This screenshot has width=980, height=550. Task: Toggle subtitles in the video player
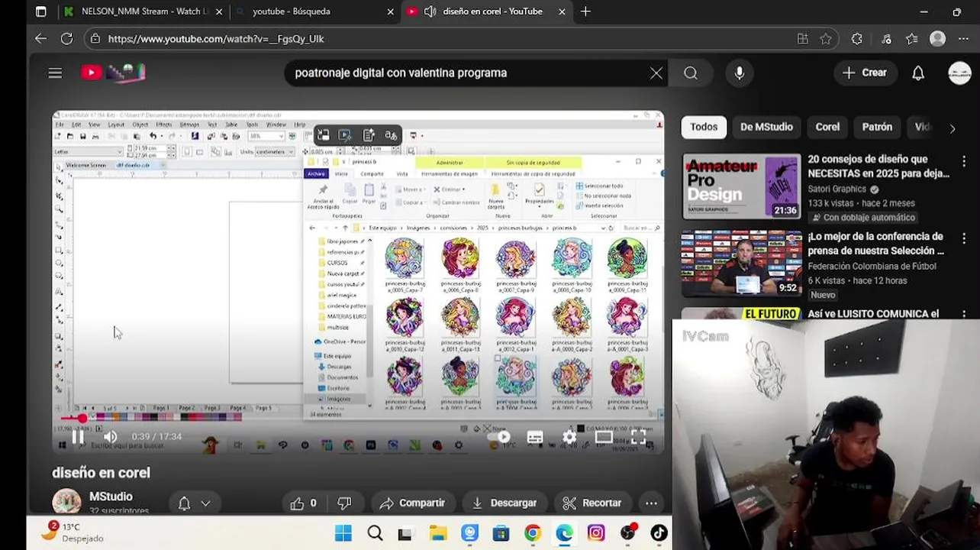tap(535, 437)
